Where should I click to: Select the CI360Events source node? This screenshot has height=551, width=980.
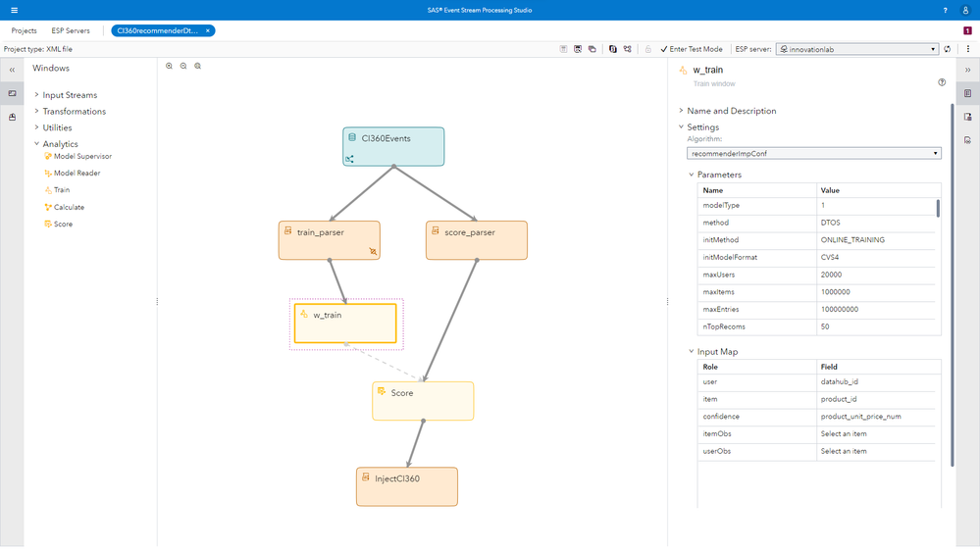393,147
